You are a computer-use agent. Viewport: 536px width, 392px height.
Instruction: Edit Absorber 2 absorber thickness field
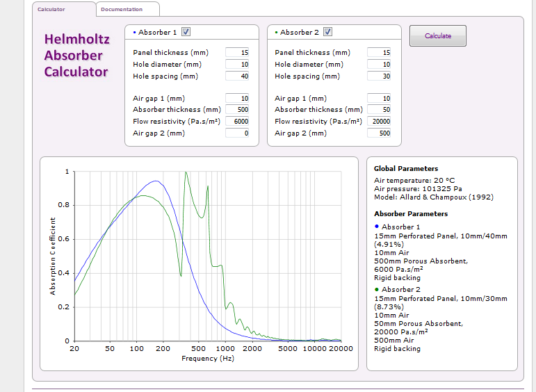379,110
